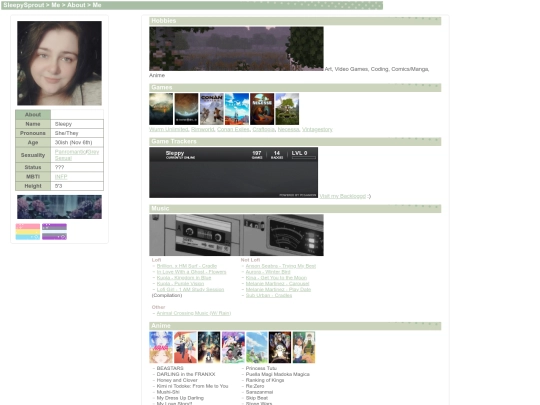
Task: Open Melanie Martinez - Play Date link
Action: [x=278, y=290]
